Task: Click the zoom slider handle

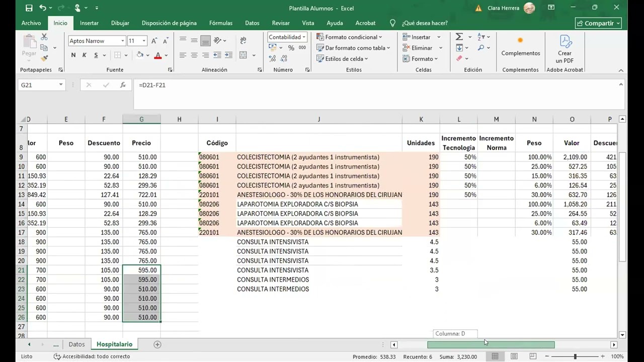Action: point(575,356)
